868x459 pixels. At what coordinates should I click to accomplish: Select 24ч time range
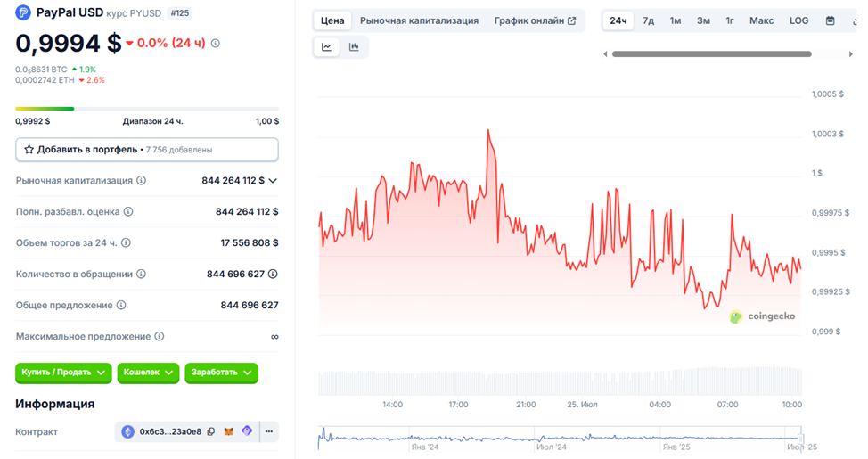pos(618,21)
